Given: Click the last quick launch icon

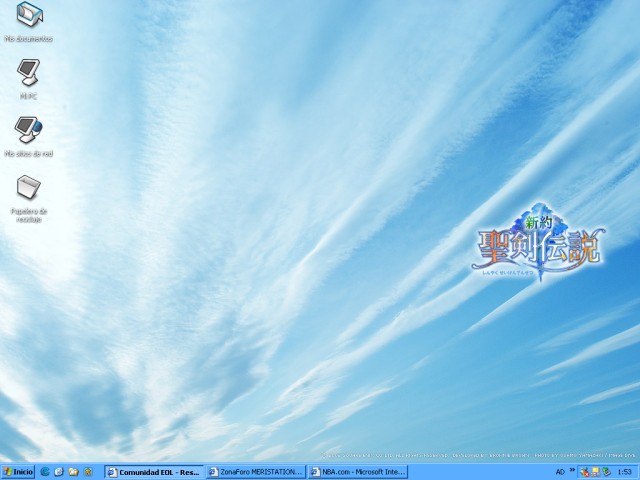Looking at the screenshot, I should coord(88,472).
